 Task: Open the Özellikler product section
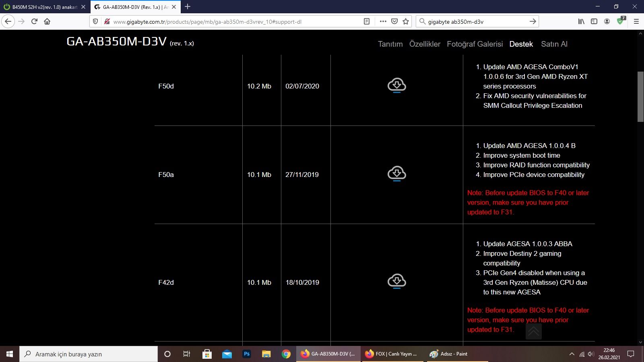[x=425, y=44]
